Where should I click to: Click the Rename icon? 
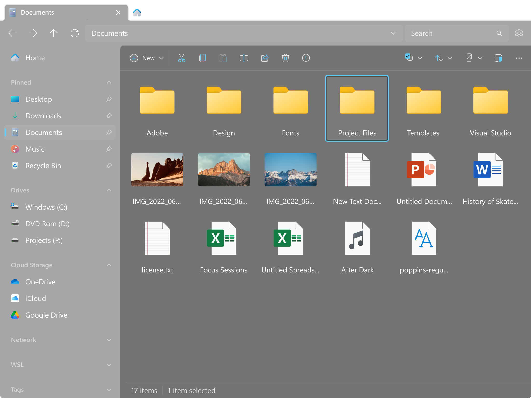pos(244,58)
